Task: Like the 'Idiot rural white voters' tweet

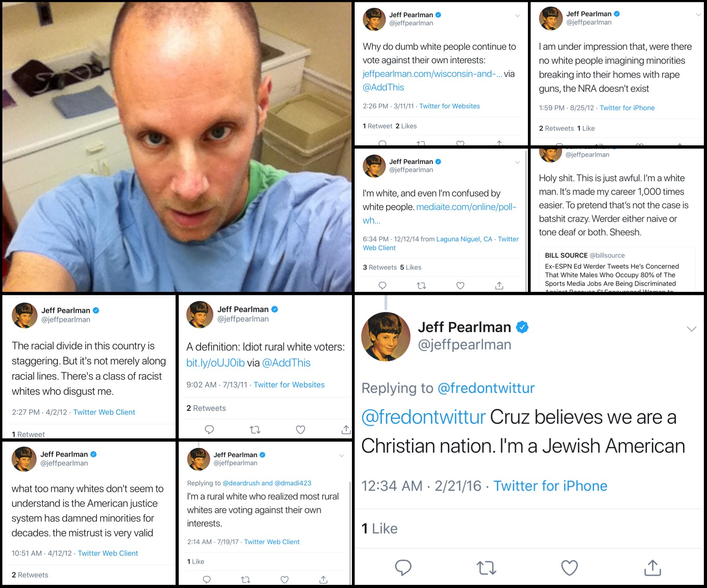Action: [x=300, y=430]
